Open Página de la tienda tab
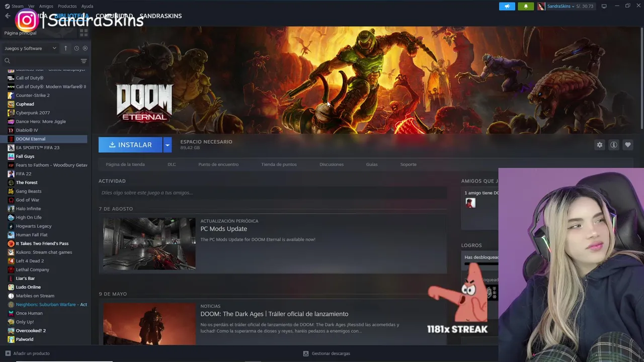Viewport: 644px width, 362px height. pyautogui.click(x=125, y=164)
